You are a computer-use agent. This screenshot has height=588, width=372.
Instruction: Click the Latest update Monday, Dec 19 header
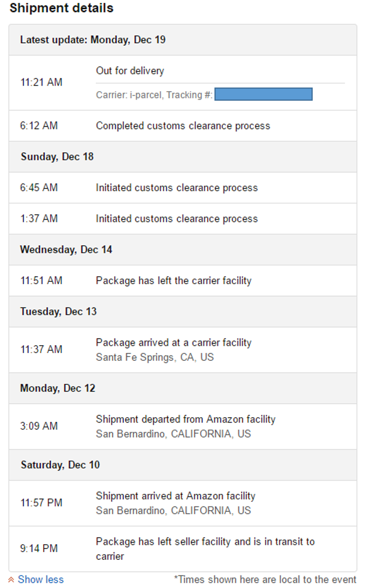pos(183,40)
